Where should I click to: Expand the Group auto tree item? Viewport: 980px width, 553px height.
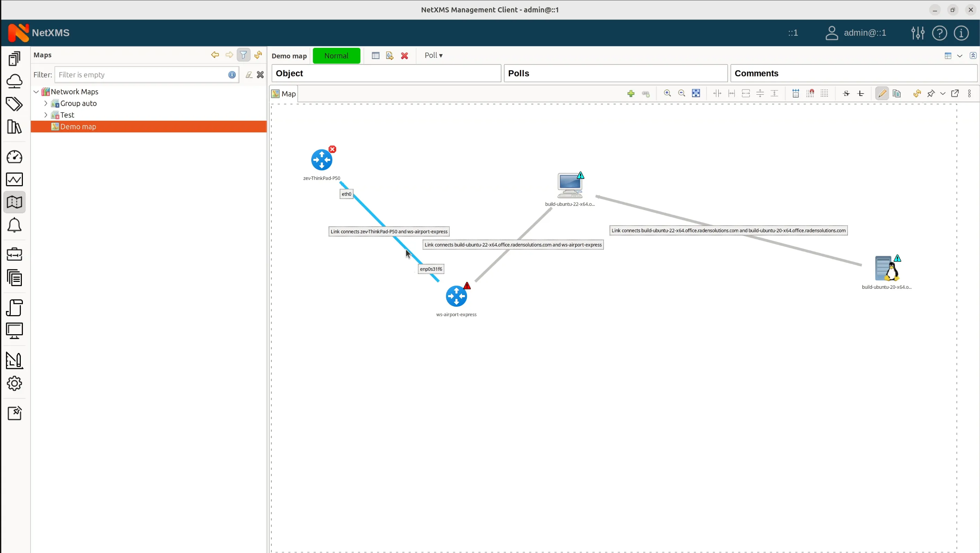45,103
